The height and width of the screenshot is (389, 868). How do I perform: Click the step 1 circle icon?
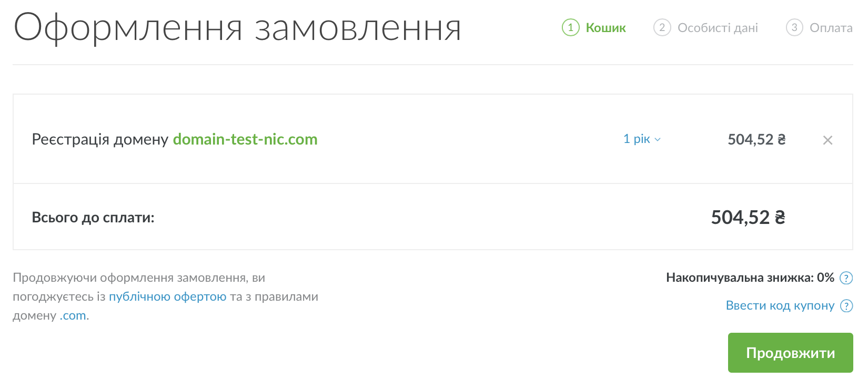570,27
